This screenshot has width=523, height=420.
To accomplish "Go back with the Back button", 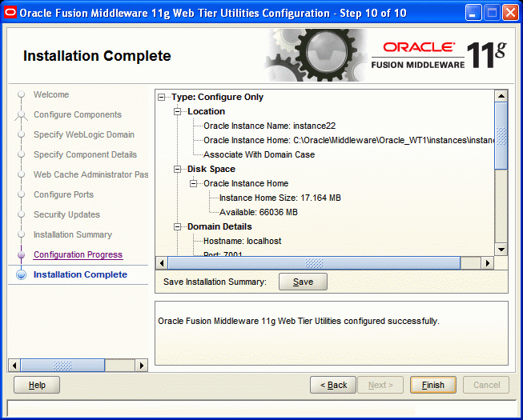I will (x=333, y=385).
